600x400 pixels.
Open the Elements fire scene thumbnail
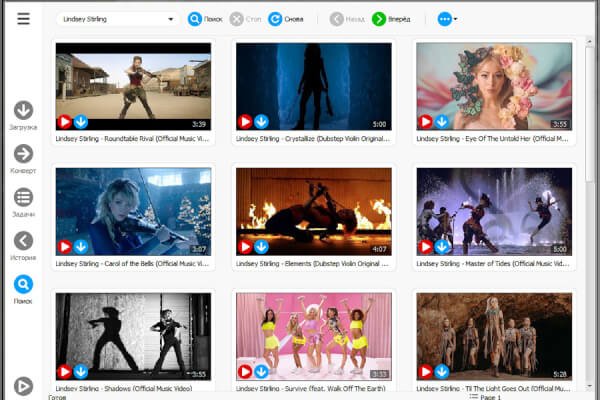point(314,211)
